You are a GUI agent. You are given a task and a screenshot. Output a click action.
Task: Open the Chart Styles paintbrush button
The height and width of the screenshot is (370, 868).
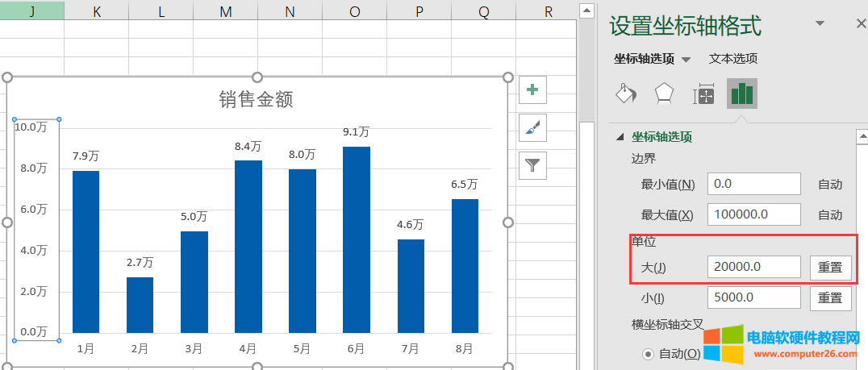pyautogui.click(x=532, y=127)
